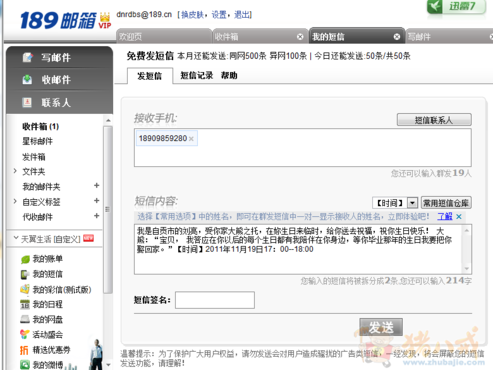
Task: Click the sidebar scrollbar down arrow
Action: coord(108,365)
